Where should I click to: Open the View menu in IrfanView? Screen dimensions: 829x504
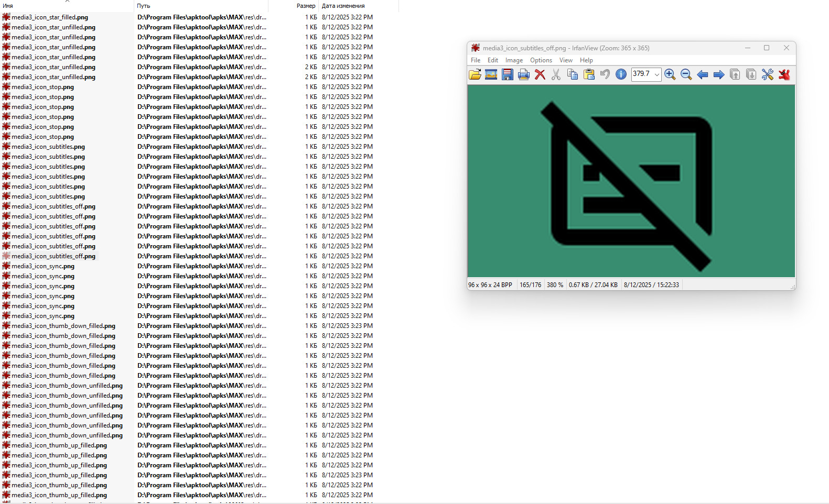coord(566,60)
